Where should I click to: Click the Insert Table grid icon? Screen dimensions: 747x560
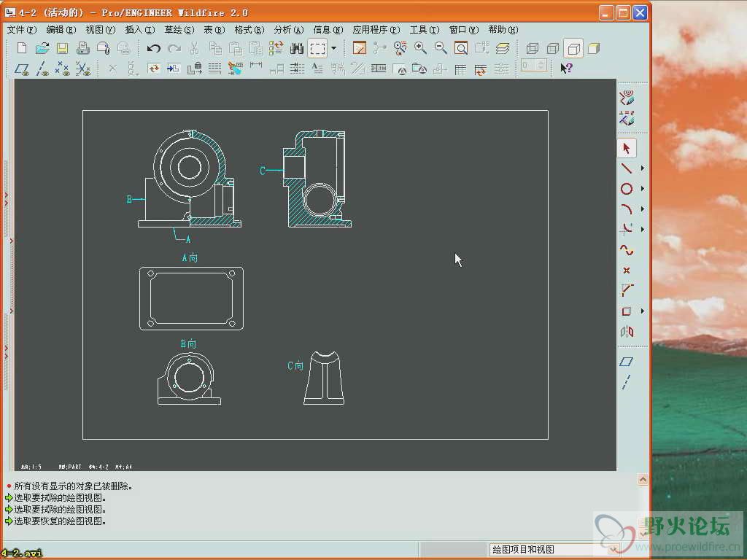460,69
